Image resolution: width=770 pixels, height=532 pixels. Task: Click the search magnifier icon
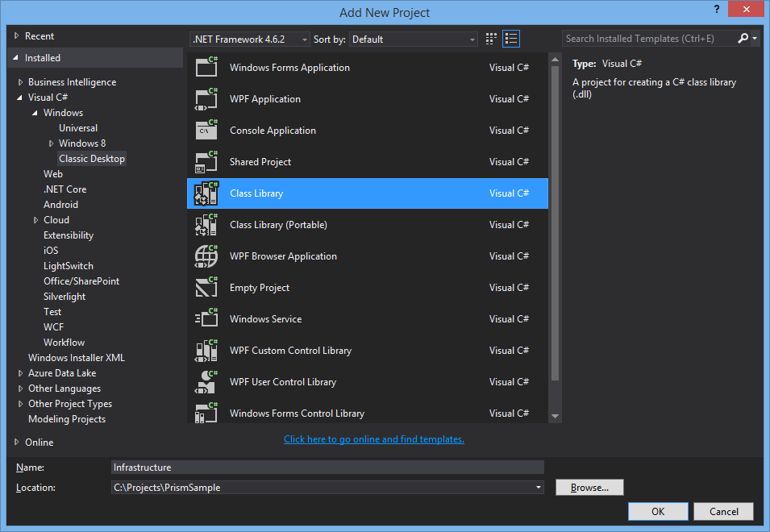click(x=743, y=39)
